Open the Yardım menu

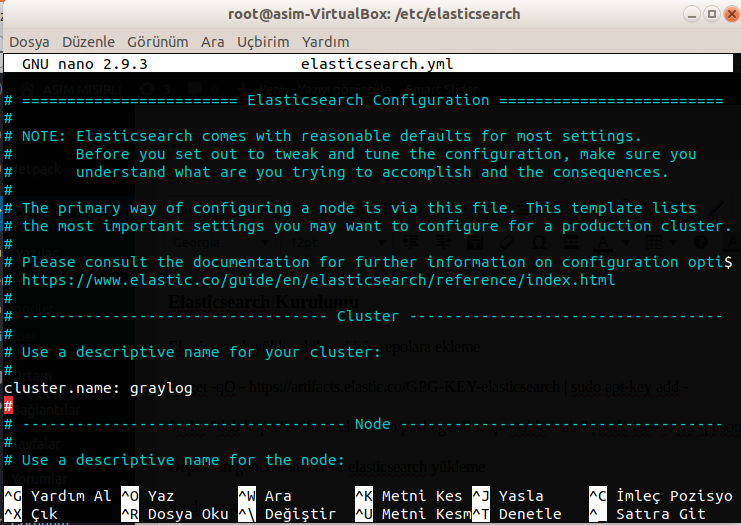(326, 42)
